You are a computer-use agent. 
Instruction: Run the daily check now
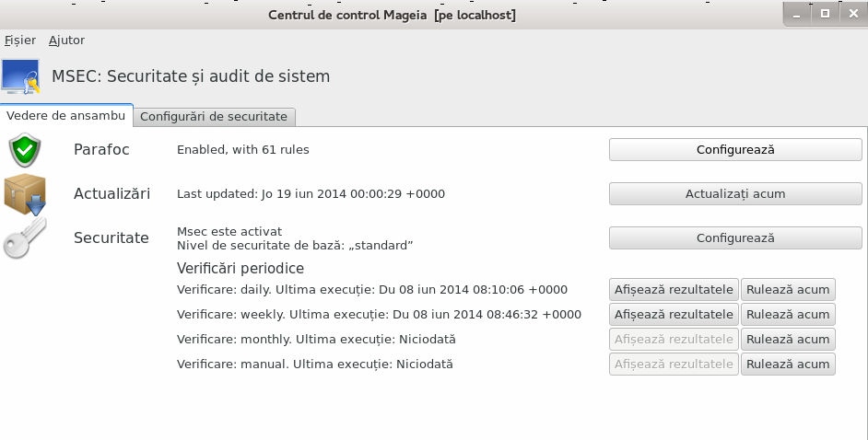pyautogui.click(x=788, y=290)
